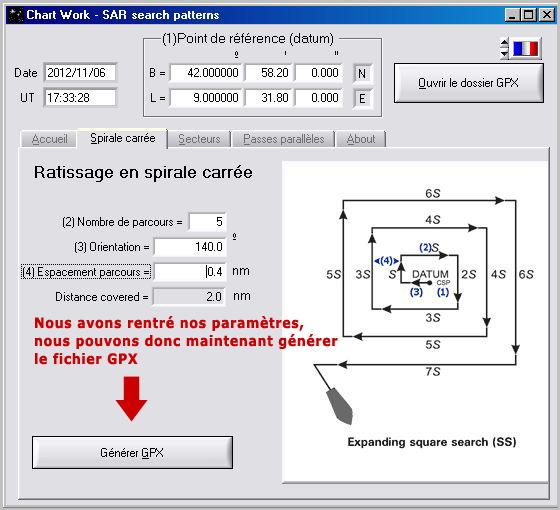Click the Générer GPX button
Screen dimensions: 560x510
[x=132, y=452]
